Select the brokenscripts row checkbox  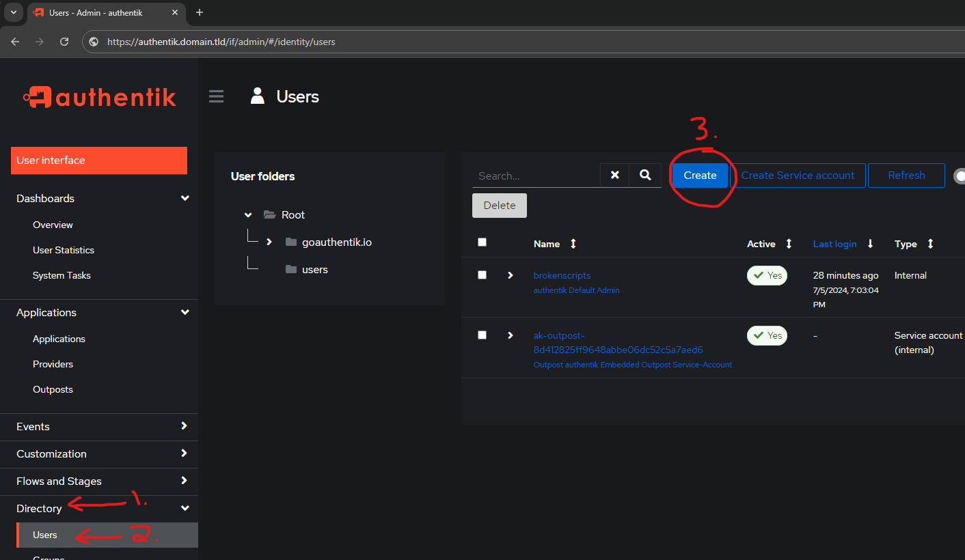point(482,275)
